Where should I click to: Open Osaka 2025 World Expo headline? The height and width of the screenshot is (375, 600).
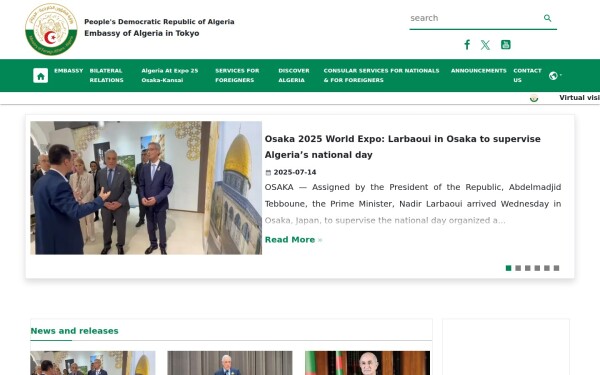pos(403,147)
